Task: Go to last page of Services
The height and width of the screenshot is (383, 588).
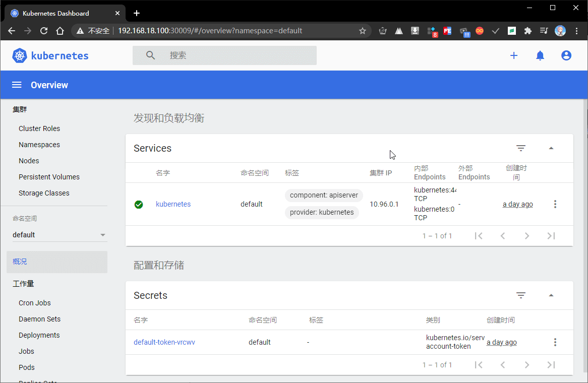Action: click(551, 236)
